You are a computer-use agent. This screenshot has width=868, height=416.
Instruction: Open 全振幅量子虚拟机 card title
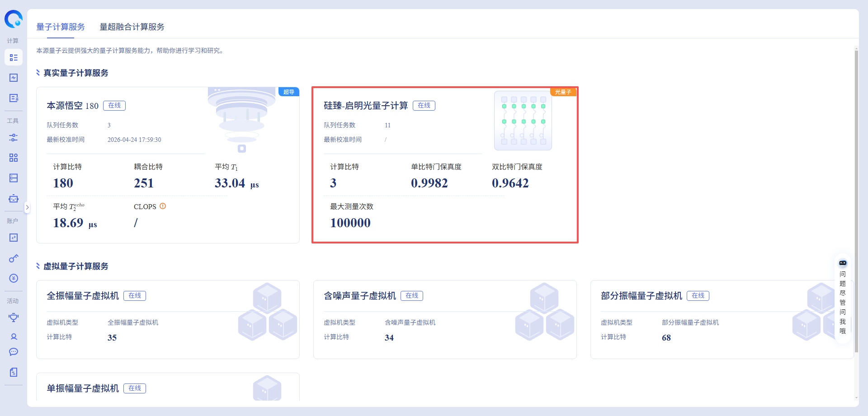point(83,296)
